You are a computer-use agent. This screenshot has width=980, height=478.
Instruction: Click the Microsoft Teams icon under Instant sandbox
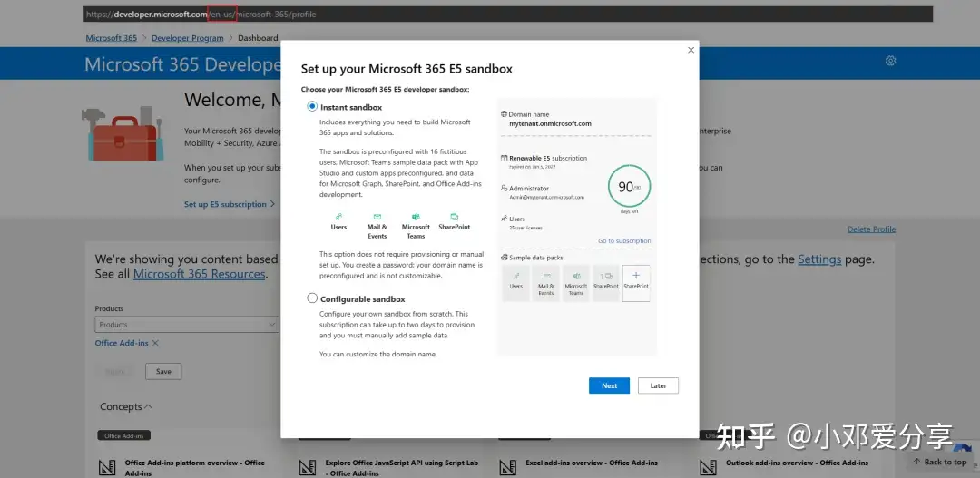pyautogui.click(x=416, y=216)
